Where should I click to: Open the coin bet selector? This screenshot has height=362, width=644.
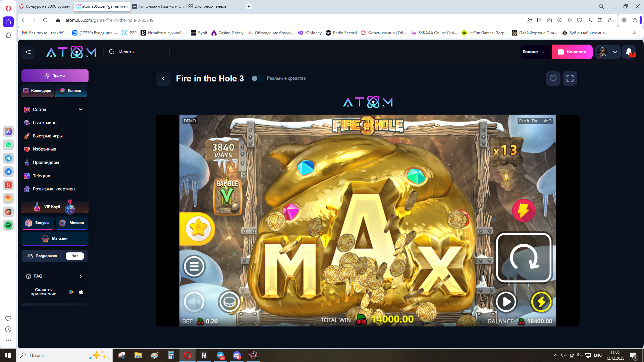click(x=229, y=302)
